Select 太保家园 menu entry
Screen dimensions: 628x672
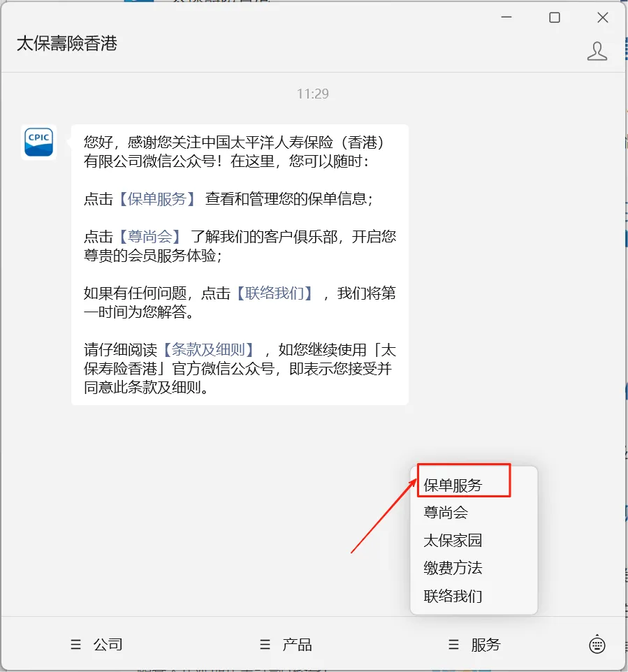[x=453, y=541]
